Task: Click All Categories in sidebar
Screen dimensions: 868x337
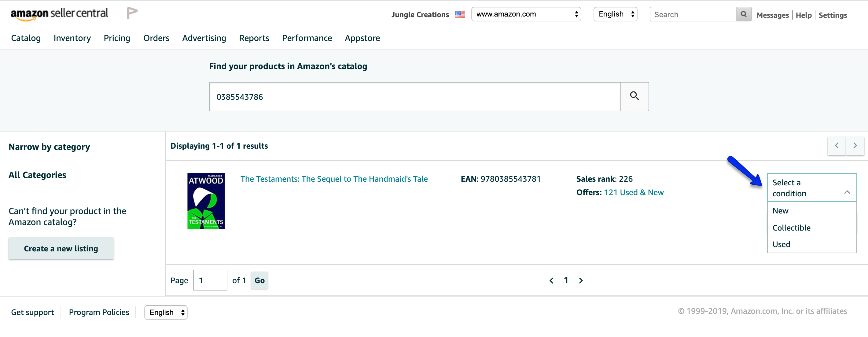Action: coord(37,175)
